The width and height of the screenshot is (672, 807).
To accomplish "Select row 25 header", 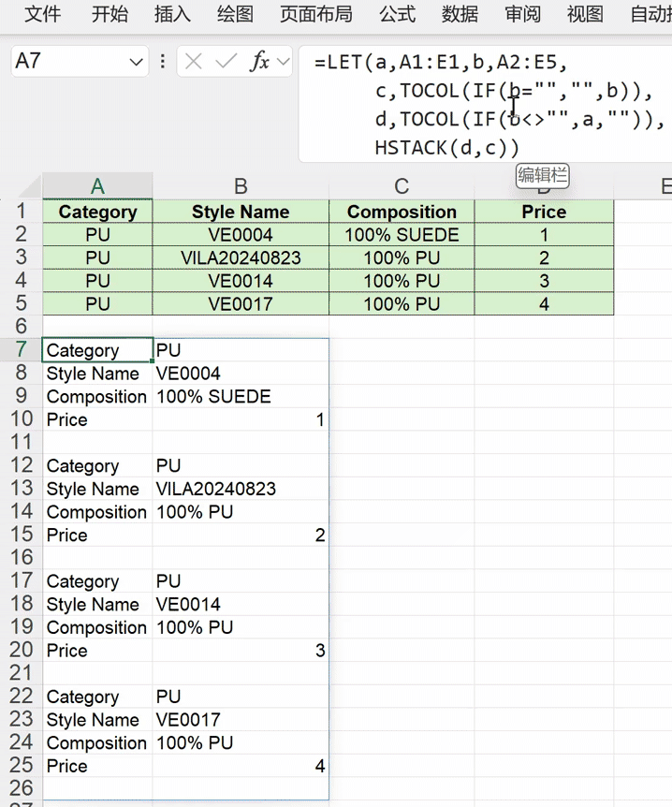I will [22, 765].
